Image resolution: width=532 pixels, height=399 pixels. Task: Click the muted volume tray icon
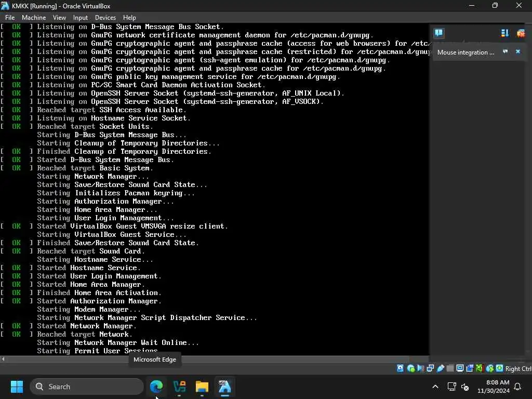(465, 387)
